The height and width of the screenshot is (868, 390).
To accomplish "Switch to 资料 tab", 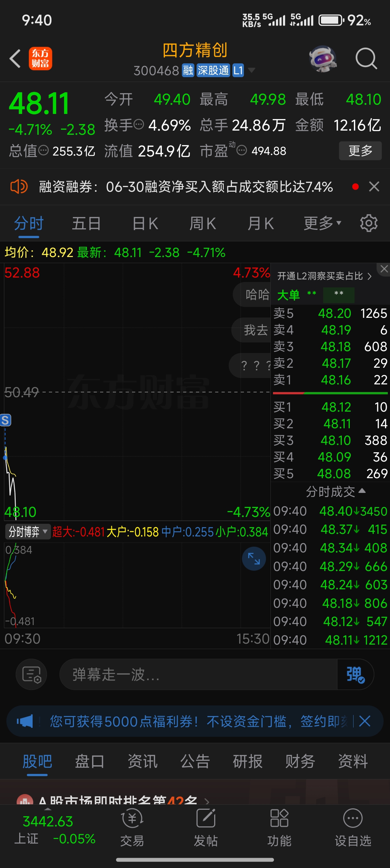I will (353, 761).
